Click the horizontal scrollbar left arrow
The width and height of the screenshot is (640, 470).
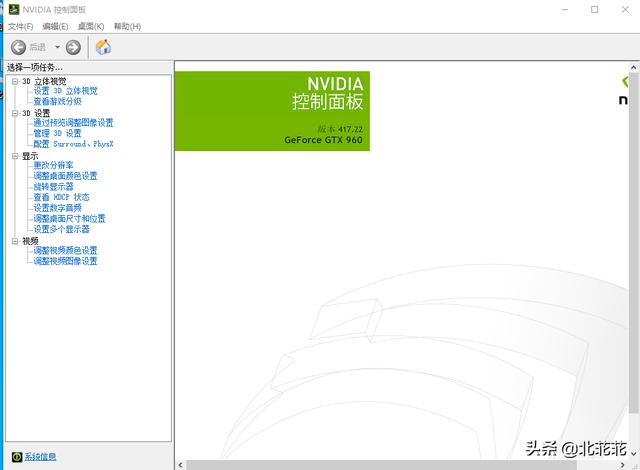point(180,465)
